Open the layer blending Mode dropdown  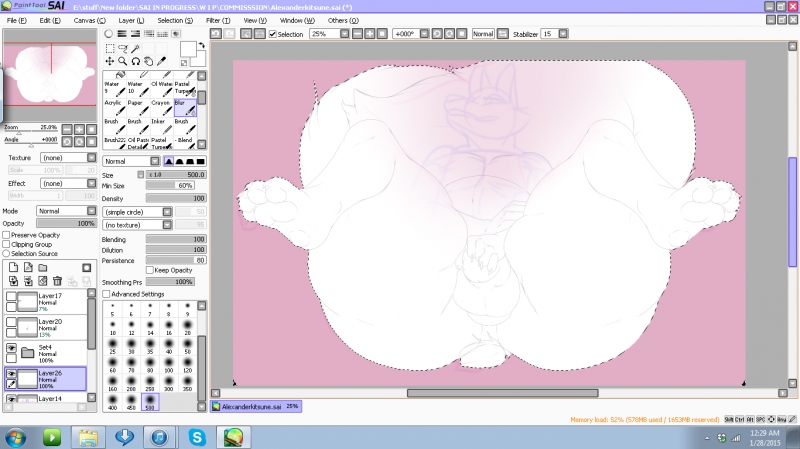[x=66, y=211]
